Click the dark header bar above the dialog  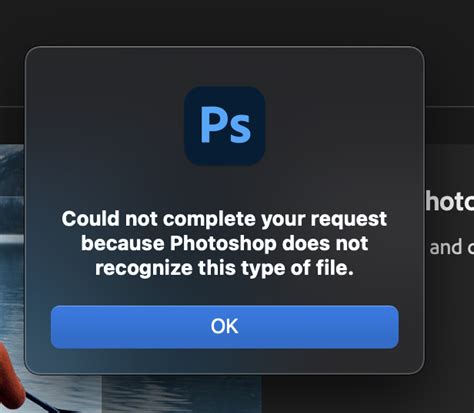[237, 22]
